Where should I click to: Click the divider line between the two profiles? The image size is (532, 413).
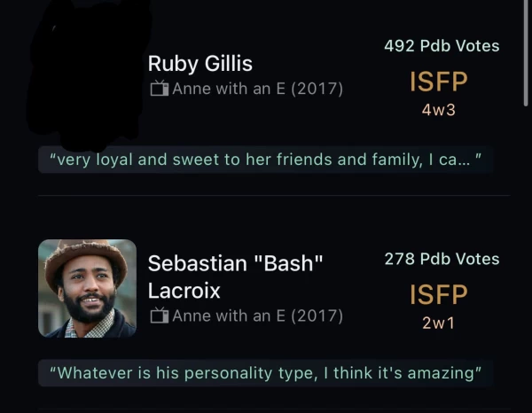point(273,195)
